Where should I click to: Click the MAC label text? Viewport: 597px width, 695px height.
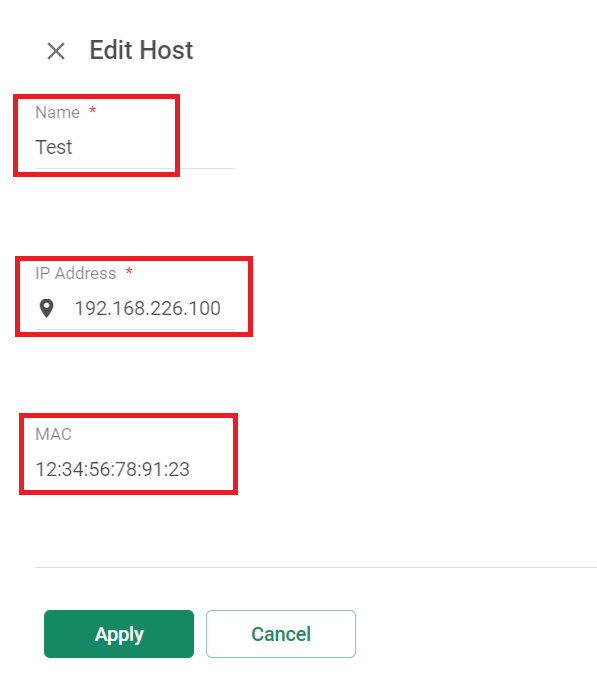point(54,434)
